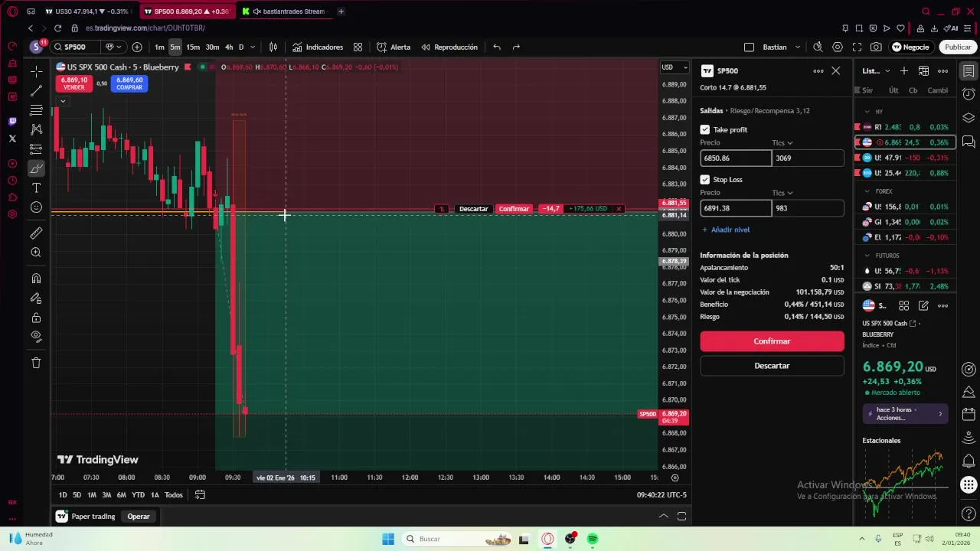Click the red VENDER sell price button

point(73,83)
